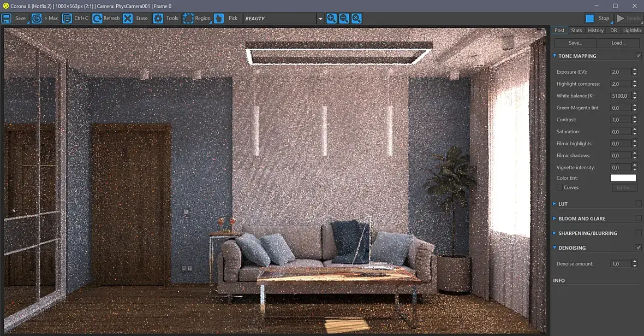Click the send to Max icon
The height and width of the screenshot is (336, 644).
[x=37, y=19]
